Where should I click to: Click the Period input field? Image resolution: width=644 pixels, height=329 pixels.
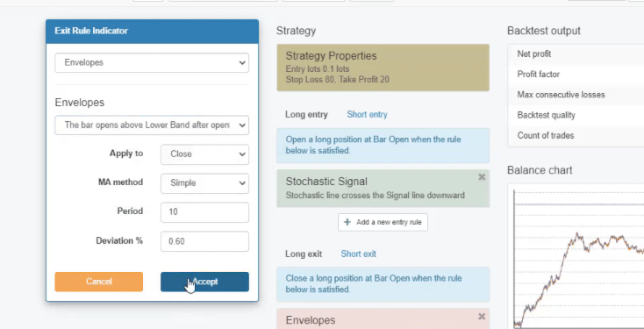click(x=204, y=212)
